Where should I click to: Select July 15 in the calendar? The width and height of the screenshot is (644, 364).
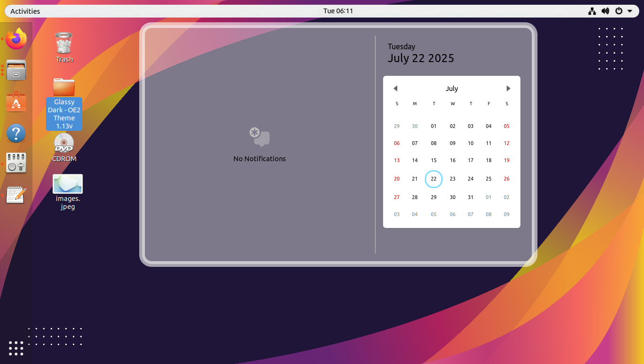434,161
